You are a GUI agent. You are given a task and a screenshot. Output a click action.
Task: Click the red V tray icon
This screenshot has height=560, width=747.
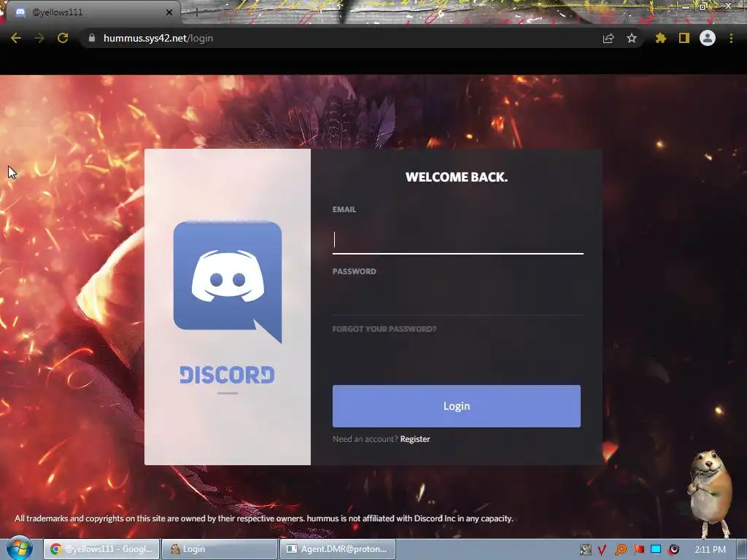click(602, 550)
